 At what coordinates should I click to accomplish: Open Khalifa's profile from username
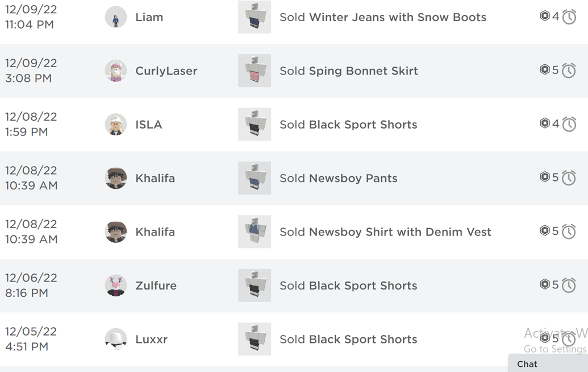156,177
